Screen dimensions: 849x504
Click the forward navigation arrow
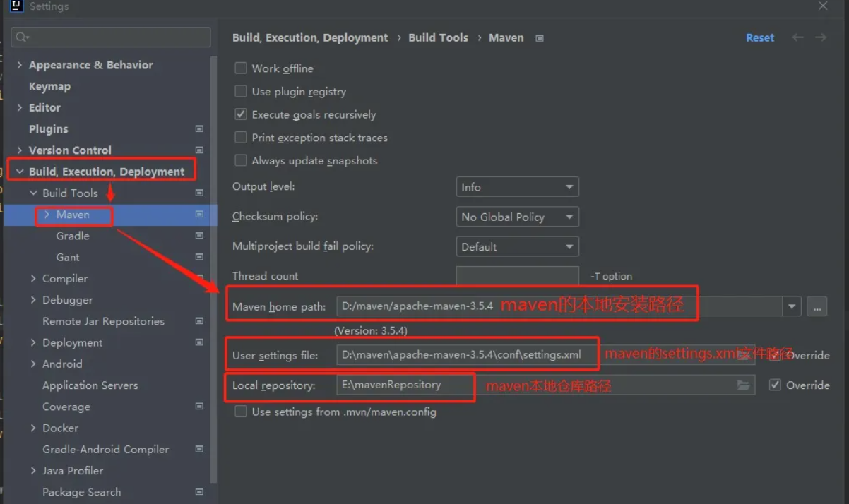tap(821, 37)
